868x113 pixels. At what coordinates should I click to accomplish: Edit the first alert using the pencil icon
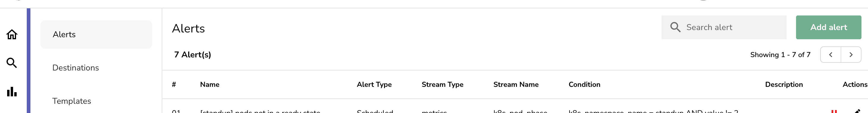pyautogui.click(x=857, y=111)
